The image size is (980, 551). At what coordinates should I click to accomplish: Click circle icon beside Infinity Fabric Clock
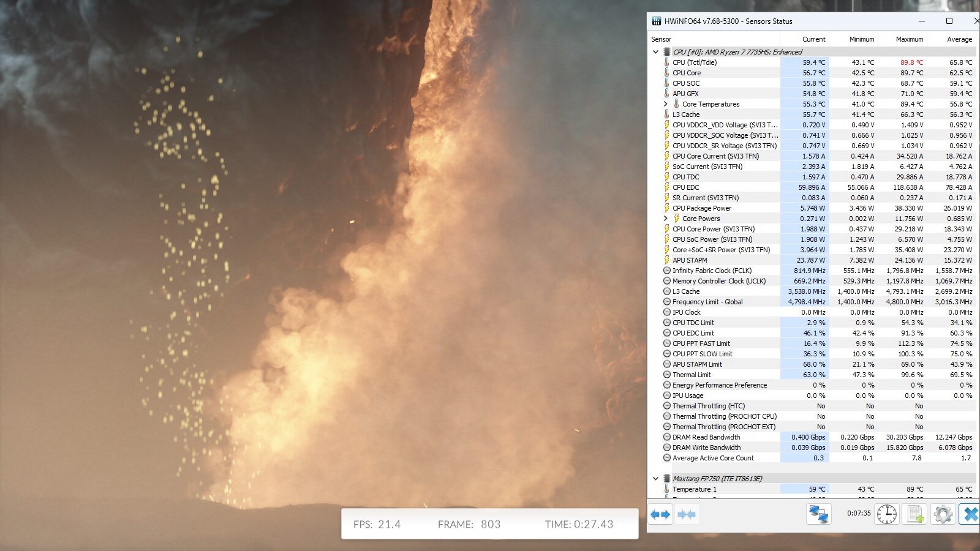pos(666,271)
